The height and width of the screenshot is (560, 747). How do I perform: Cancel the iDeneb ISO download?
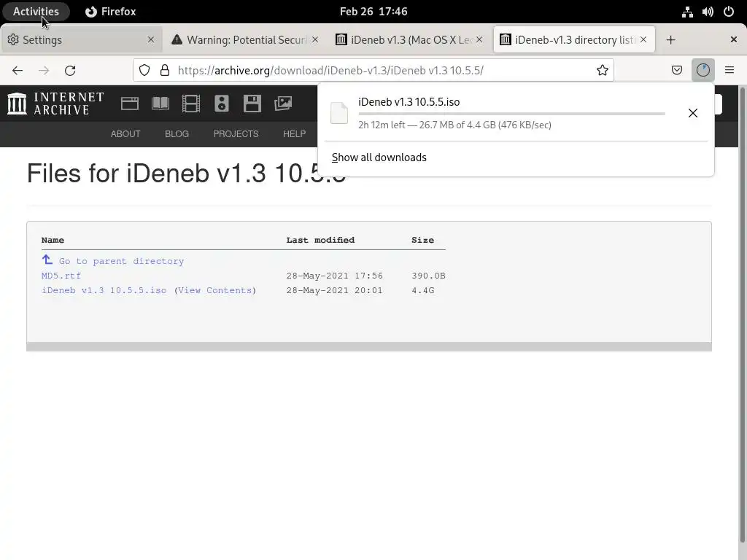tap(693, 113)
